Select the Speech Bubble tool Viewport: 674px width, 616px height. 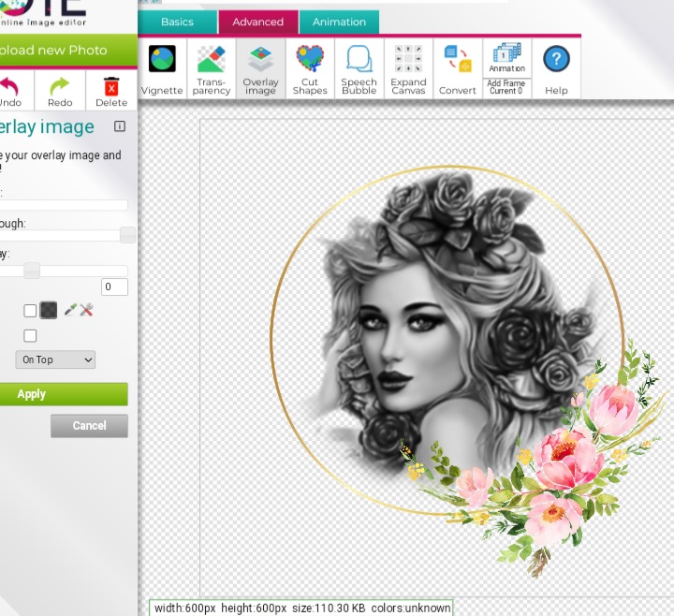[x=359, y=68]
